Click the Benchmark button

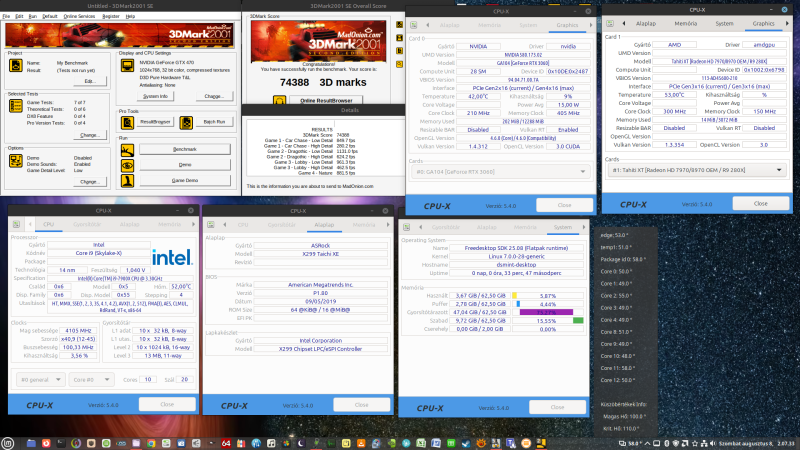pos(185,149)
